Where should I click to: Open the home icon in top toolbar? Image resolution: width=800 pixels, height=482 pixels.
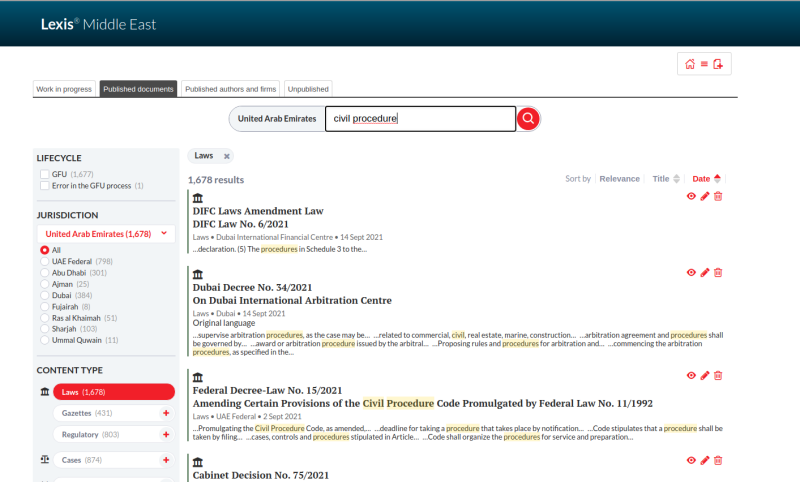tap(690, 64)
